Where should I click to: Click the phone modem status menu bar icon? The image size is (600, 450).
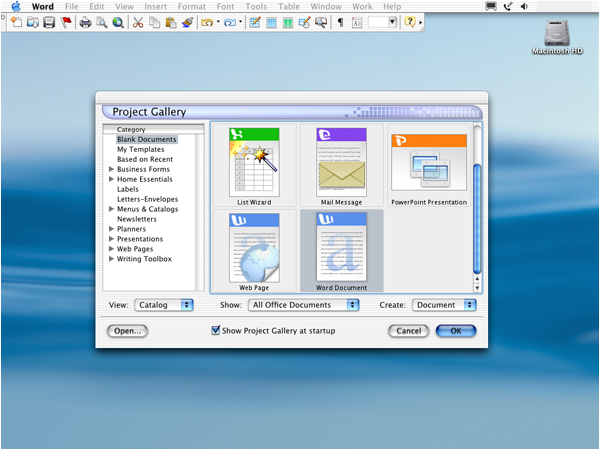pos(508,6)
